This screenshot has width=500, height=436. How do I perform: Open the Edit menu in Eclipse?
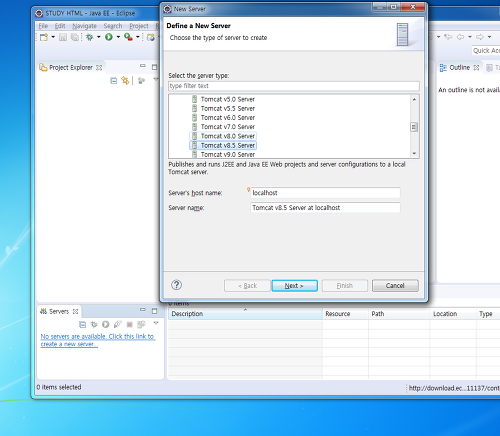(60, 26)
